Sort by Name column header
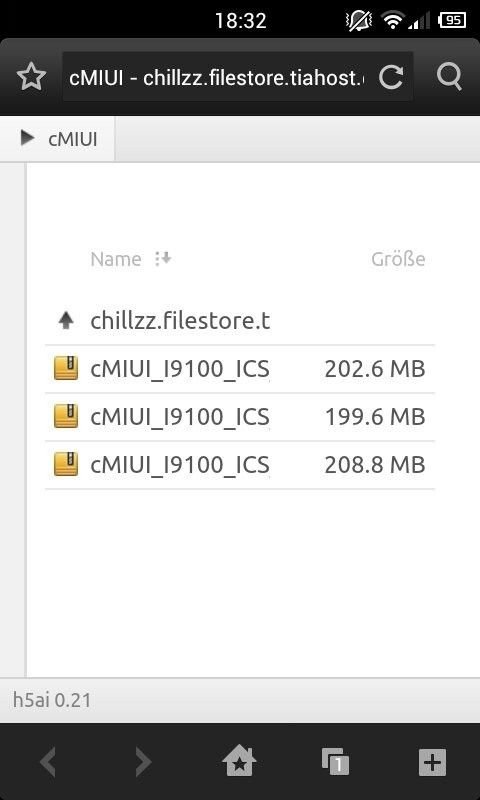Viewport: 480px width, 800px height. (x=116, y=259)
